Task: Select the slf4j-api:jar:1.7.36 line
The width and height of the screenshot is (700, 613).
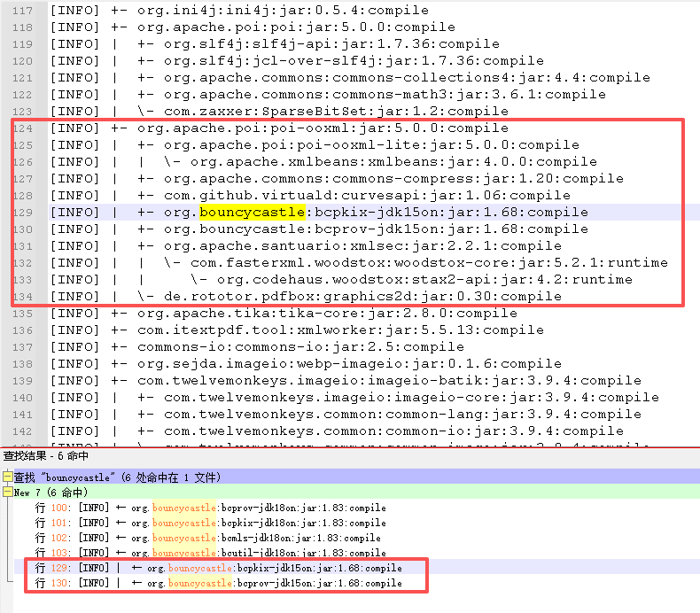Action: (275, 43)
